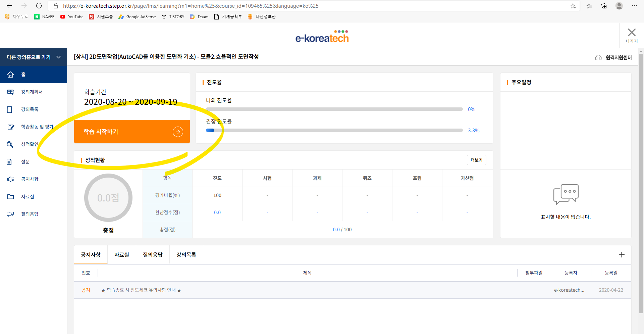Open 시원스쿨 bookmark
Viewport: 644px width, 334px height.
pos(101,16)
